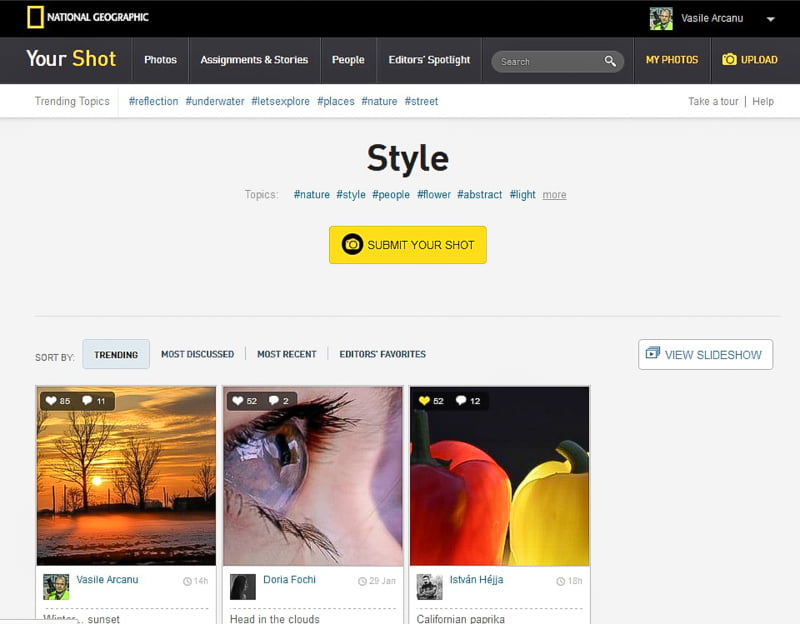
Task: Select the Editors' Favorites sort tab
Action: pos(382,354)
